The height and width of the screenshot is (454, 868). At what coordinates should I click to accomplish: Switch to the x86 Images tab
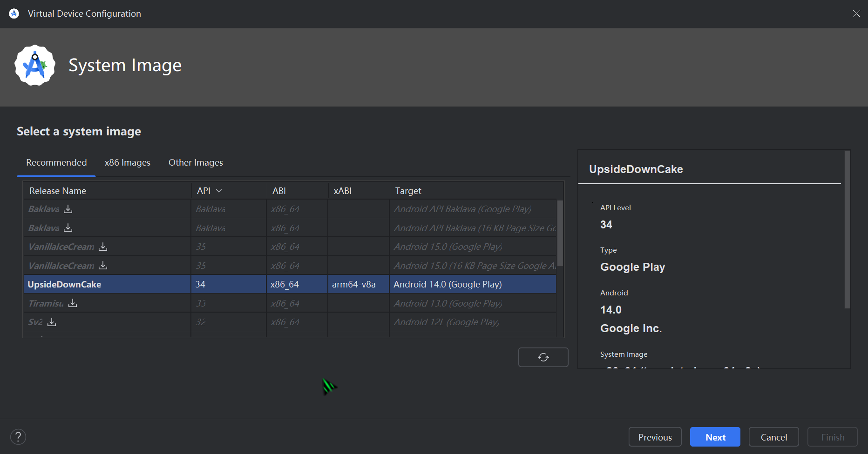[127, 162]
